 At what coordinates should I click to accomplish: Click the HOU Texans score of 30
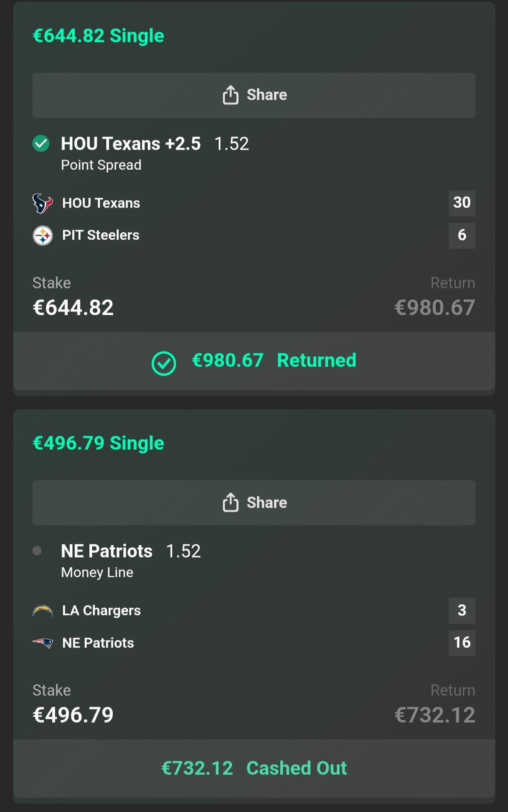coord(461,203)
